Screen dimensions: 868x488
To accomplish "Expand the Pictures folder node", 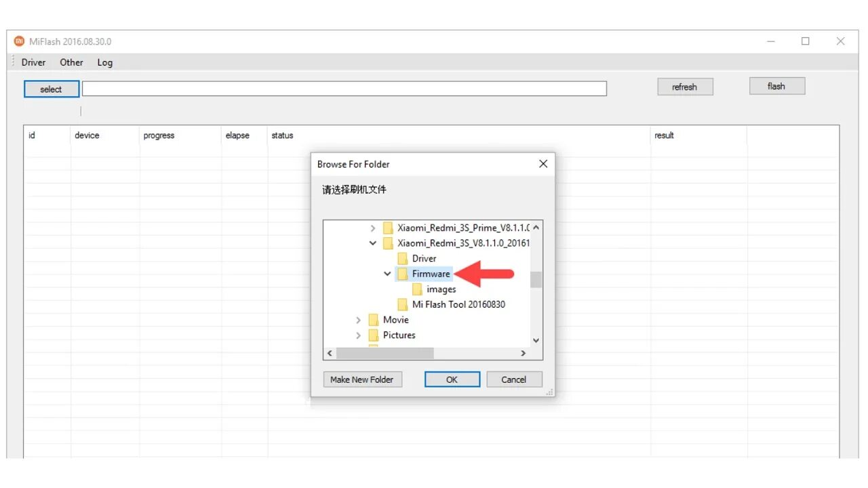I will pos(358,335).
